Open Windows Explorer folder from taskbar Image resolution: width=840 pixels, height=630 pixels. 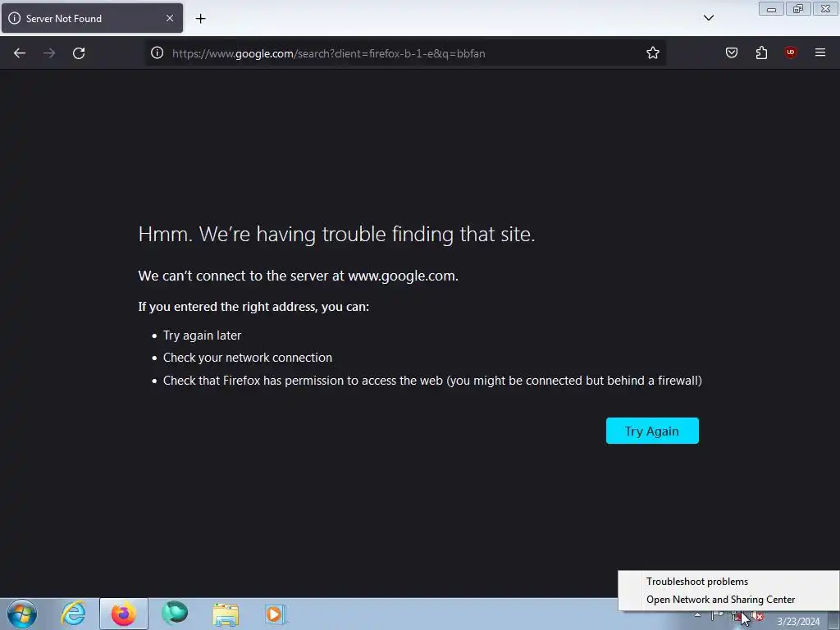click(226, 614)
